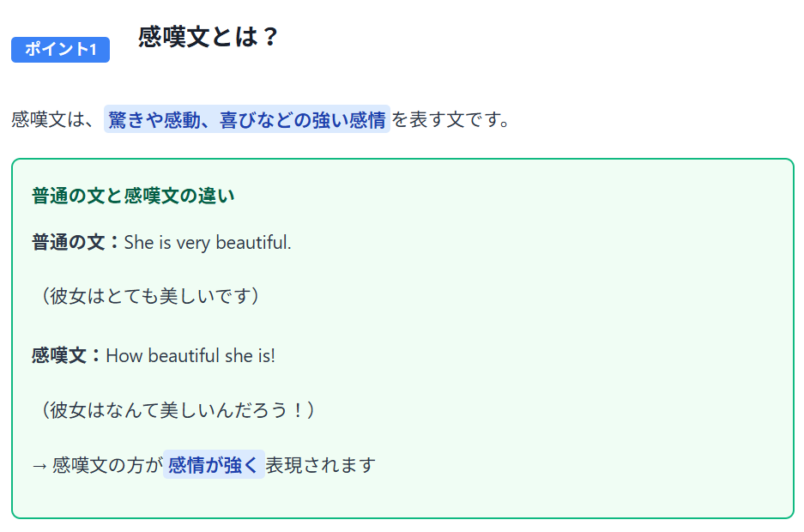Click the → arrow symbol
Viewport: 804px width, 532px height.
point(39,465)
